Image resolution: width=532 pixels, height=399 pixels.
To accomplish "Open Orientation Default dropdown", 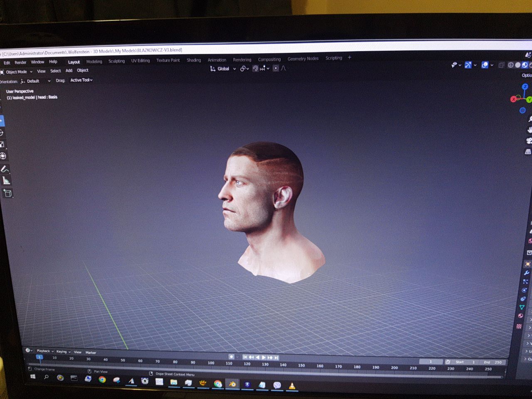I will tap(35, 81).
